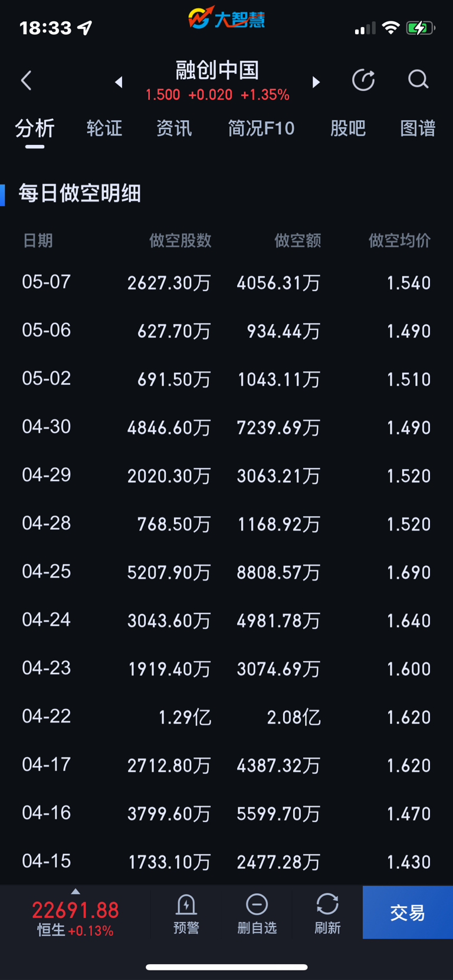The width and height of the screenshot is (453, 980).
Task: Remove from watchlist via 删自选
Action: pos(257,913)
